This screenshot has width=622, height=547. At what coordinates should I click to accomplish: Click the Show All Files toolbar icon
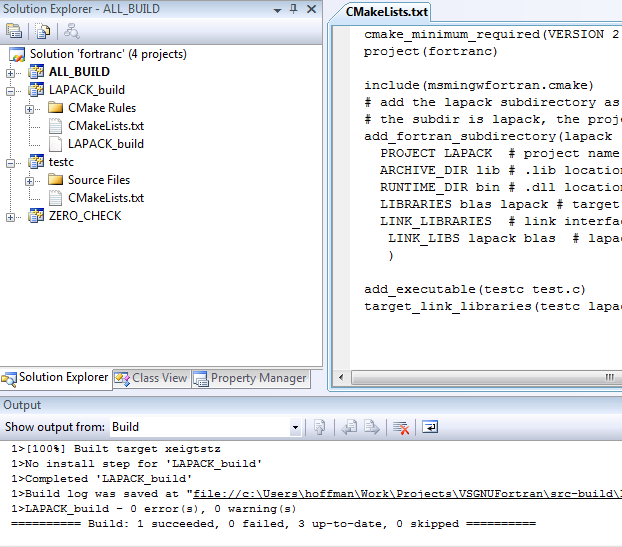[42, 31]
